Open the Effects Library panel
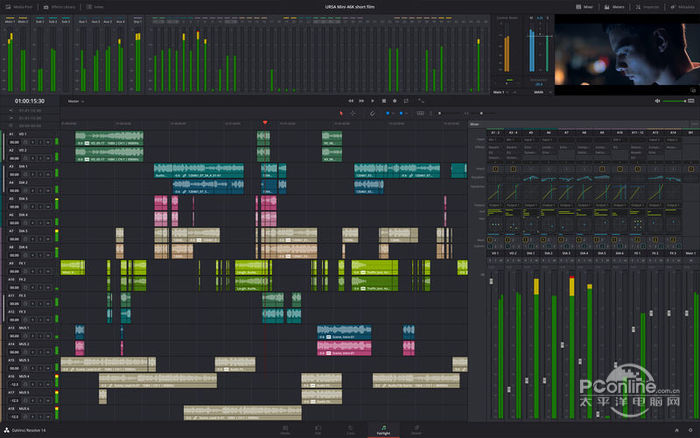Image resolution: width=700 pixels, height=438 pixels. tap(66, 6)
